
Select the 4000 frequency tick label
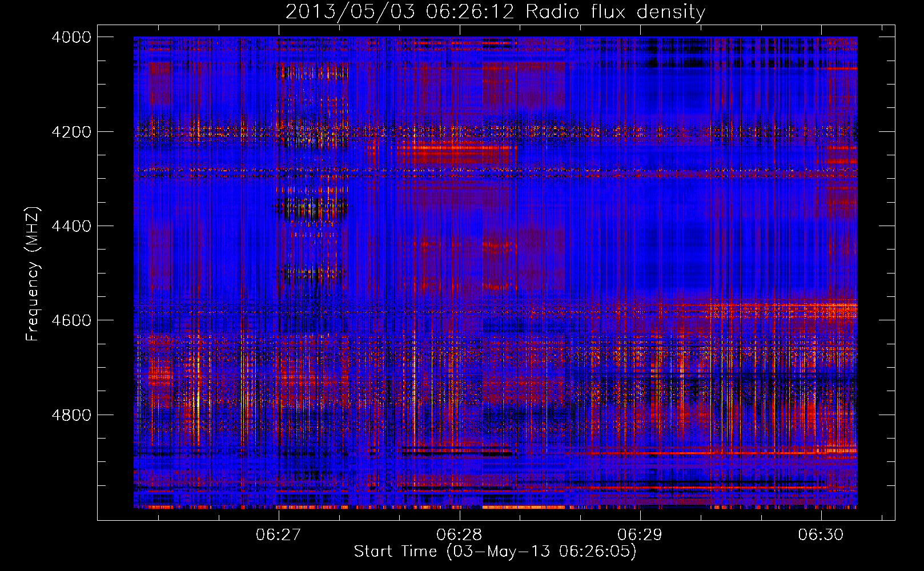click(71, 37)
